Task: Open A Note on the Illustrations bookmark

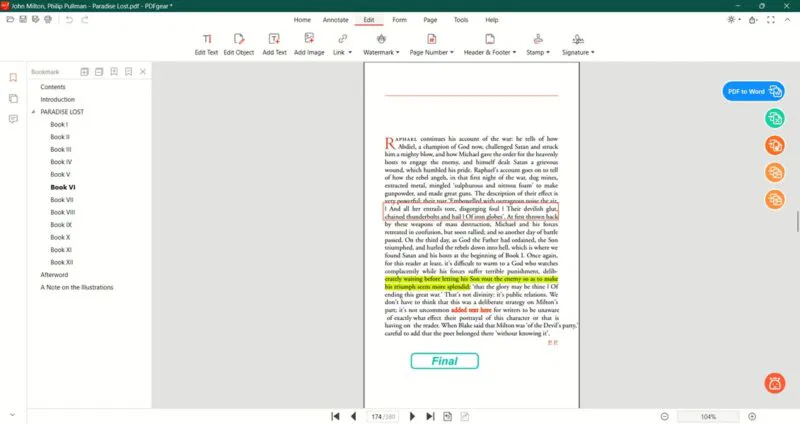Action: [x=77, y=287]
